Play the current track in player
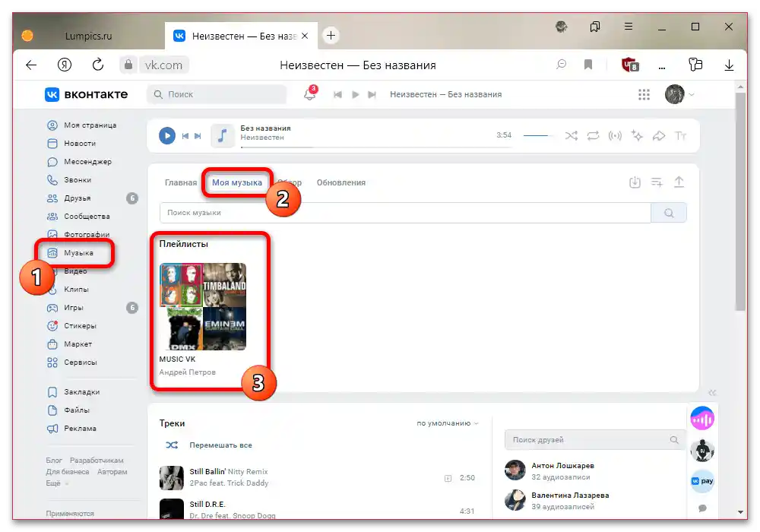This screenshot has width=760, height=532. pos(166,136)
